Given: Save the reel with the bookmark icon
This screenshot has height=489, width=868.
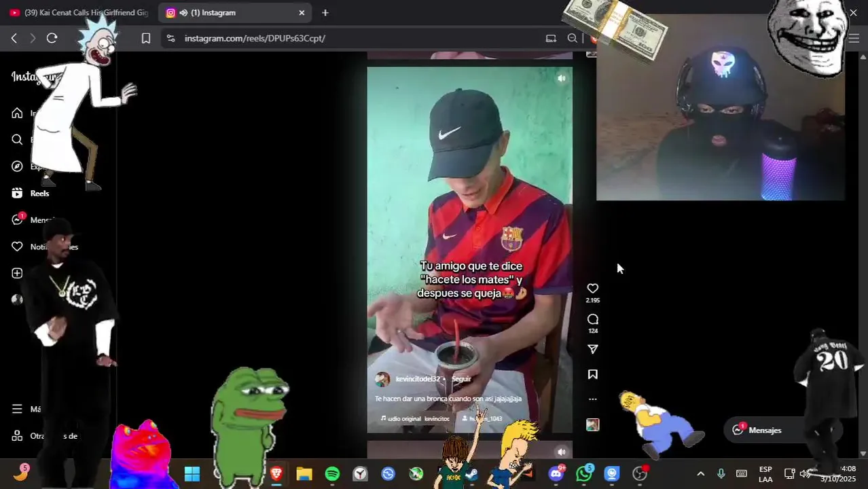Looking at the screenshot, I should tap(593, 374).
